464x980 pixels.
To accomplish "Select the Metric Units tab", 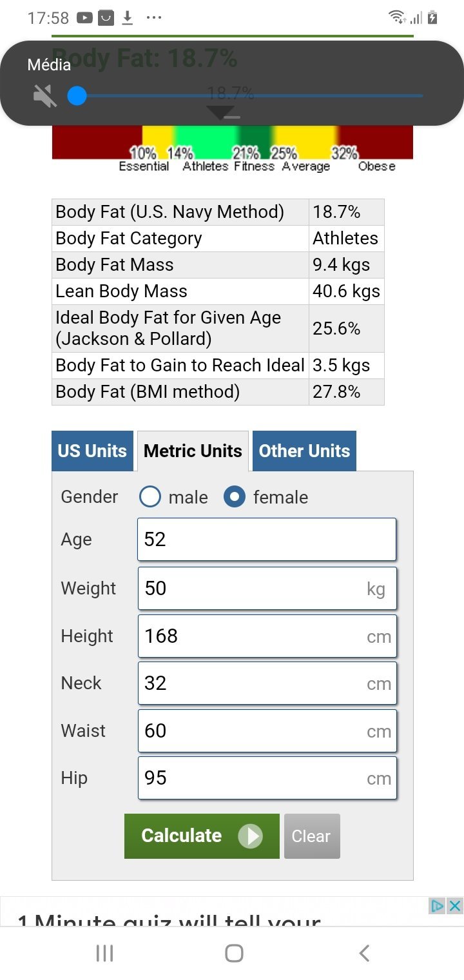I will (x=193, y=451).
